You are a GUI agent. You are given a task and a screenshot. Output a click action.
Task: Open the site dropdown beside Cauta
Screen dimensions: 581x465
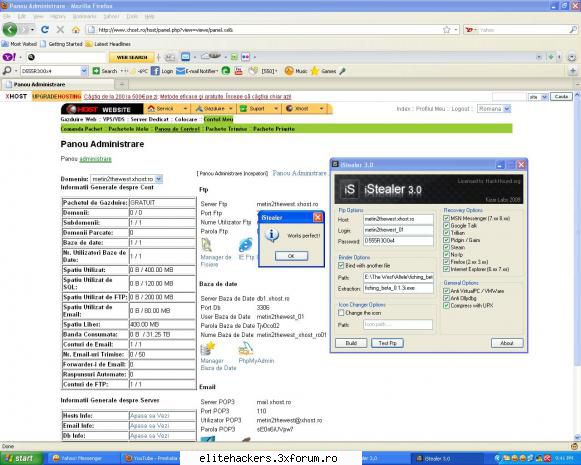click(x=544, y=97)
